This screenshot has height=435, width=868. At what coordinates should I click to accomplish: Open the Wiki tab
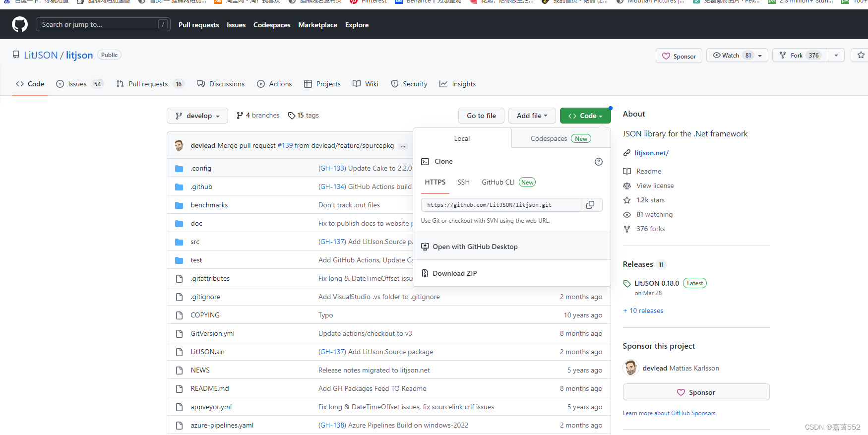(366, 84)
